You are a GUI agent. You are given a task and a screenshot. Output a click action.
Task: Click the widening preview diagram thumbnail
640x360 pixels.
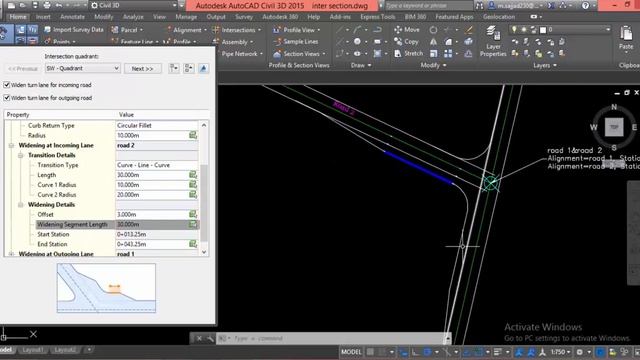point(106,288)
